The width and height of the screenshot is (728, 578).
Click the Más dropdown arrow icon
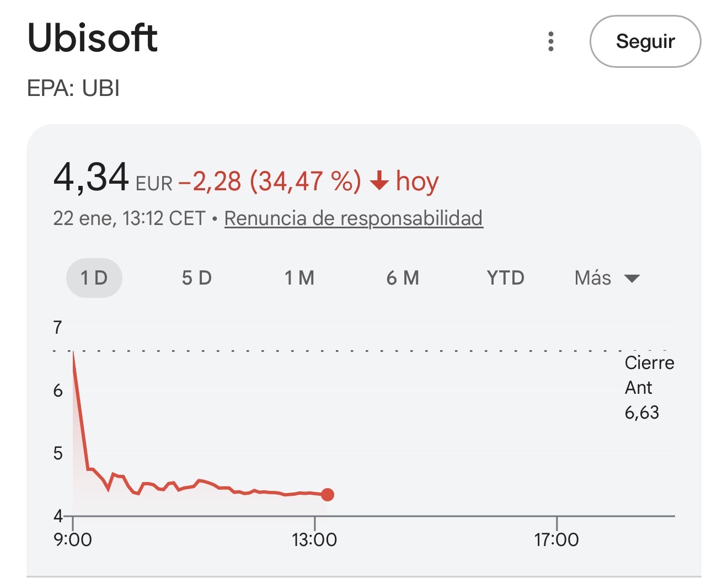(x=631, y=279)
